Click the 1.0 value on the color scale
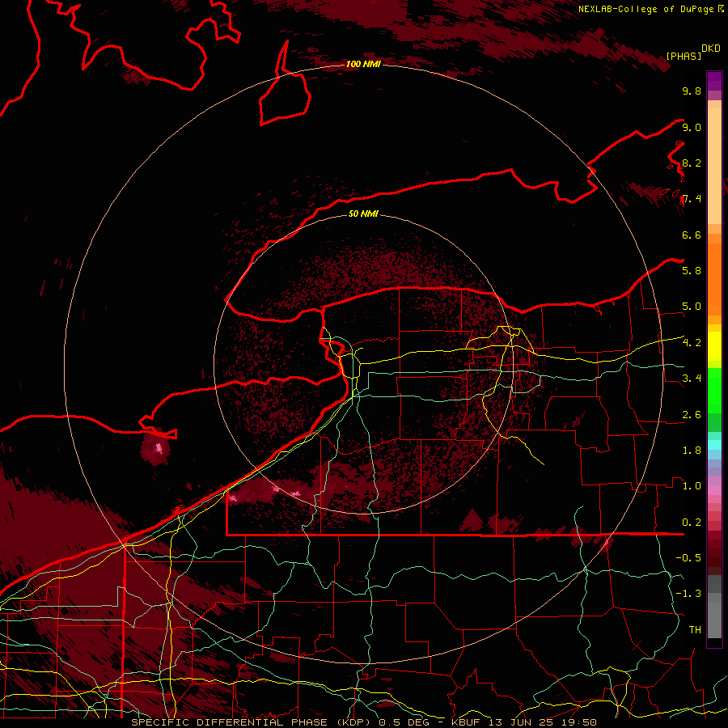Screen dimensions: 728x728 [x=692, y=486]
